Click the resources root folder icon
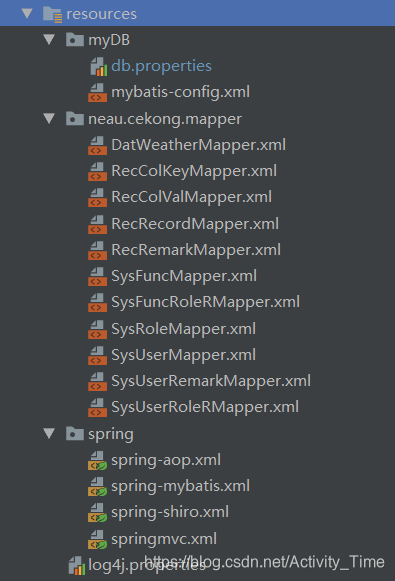 (x=52, y=14)
